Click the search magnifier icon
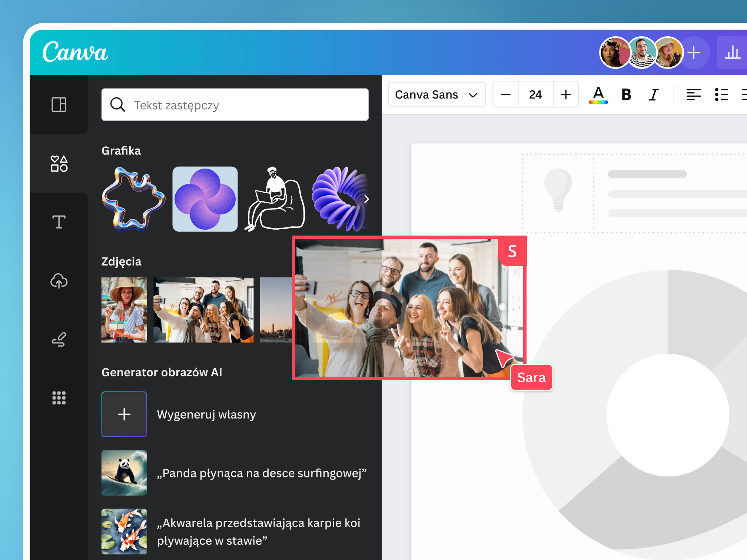This screenshot has height=560, width=747. (x=117, y=105)
